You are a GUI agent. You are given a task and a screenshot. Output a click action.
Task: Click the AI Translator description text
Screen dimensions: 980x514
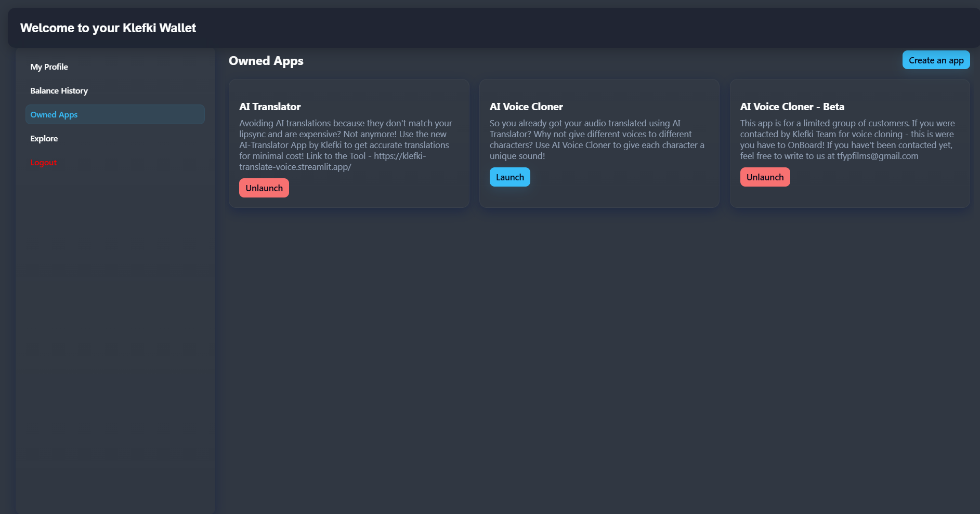[x=346, y=145]
